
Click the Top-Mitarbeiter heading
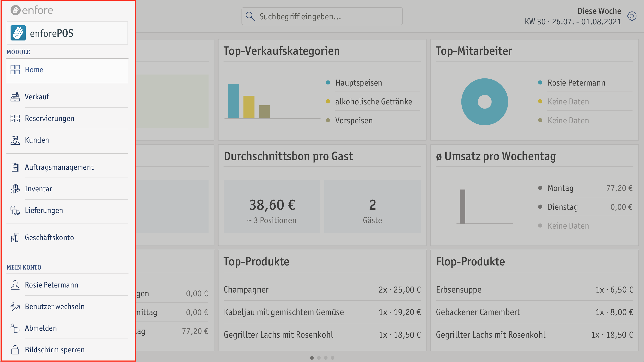pyautogui.click(x=474, y=51)
